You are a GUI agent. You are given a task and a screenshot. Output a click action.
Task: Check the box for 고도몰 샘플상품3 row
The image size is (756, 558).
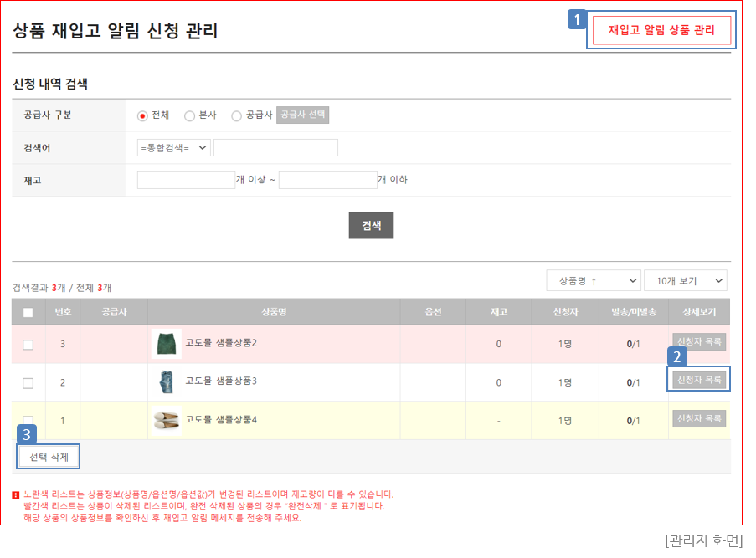pos(28,382)
